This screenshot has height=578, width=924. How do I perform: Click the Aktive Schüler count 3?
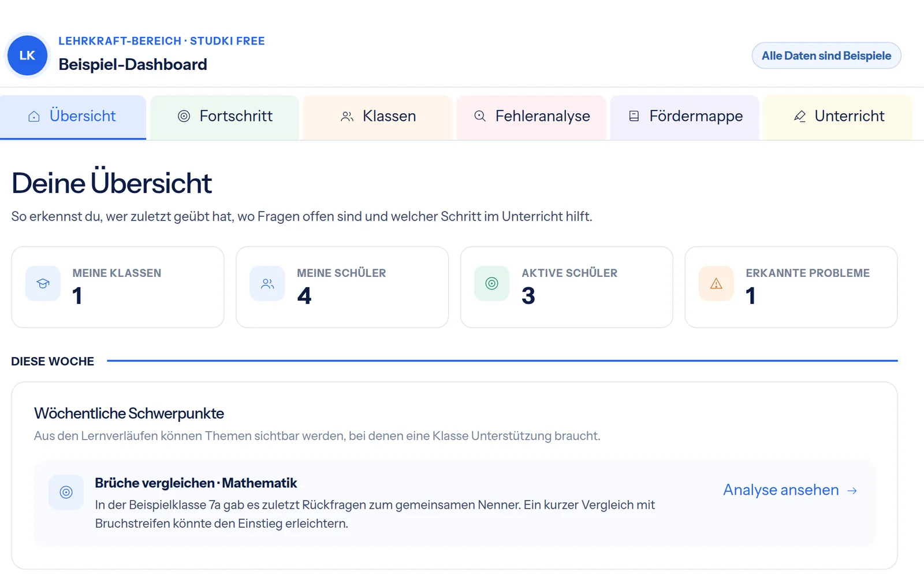pyautogui.click(x=528, y=296)
